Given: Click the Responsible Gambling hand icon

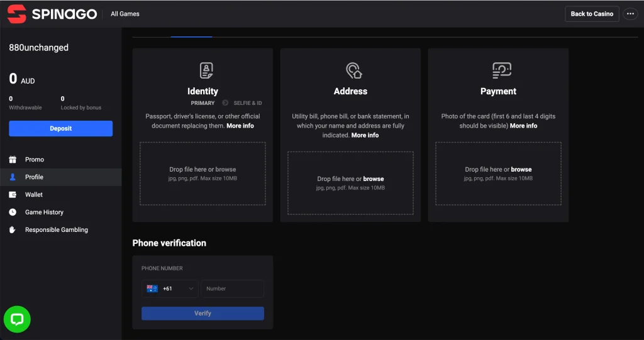Looking at the screenshot, I should click(x=13, y=230).
